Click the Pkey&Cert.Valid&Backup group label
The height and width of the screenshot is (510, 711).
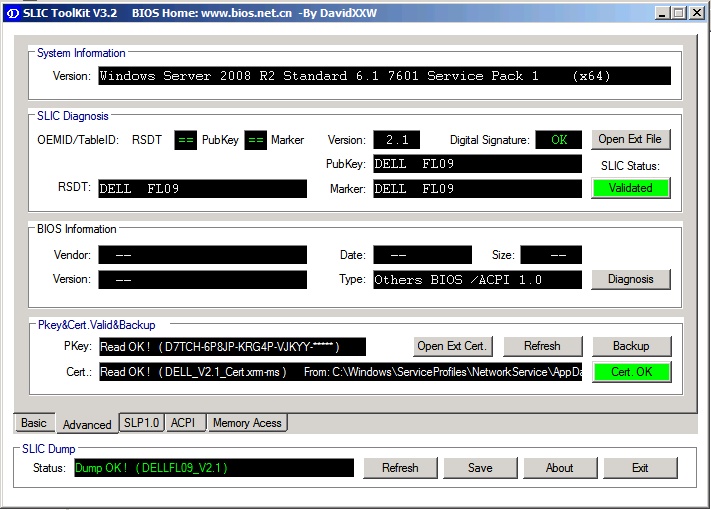point(97,325)
